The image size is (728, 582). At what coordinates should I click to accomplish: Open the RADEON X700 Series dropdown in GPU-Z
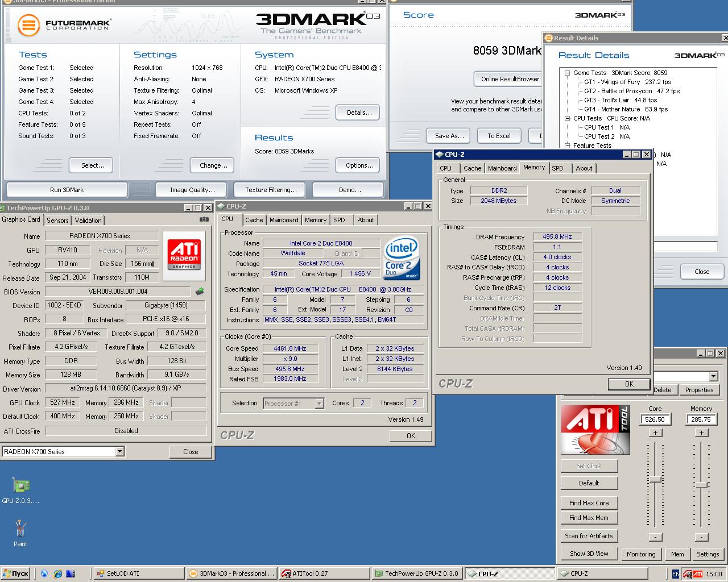coord(119,451)
